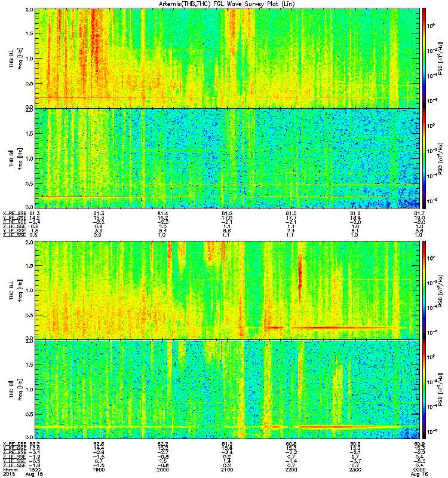The width and height of the screenshot is (448, 478).
Task: Click the 0000 time tick label
Action: pos(419,470)
